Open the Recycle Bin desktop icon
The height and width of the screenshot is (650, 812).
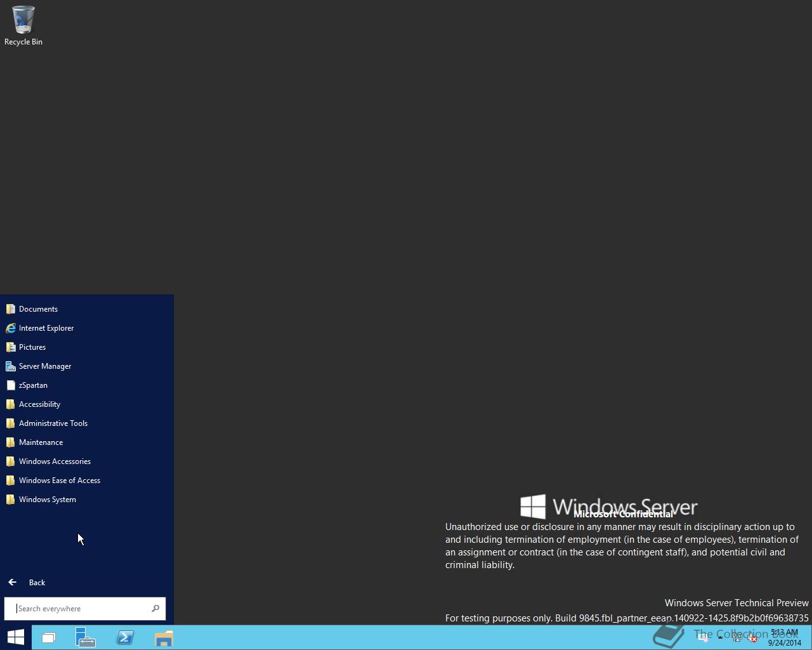[x=23, y=25]
